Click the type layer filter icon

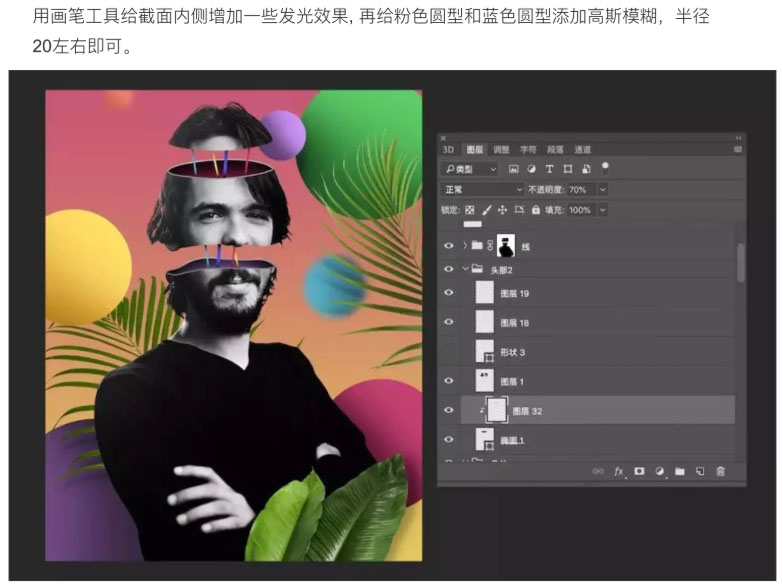549,169
